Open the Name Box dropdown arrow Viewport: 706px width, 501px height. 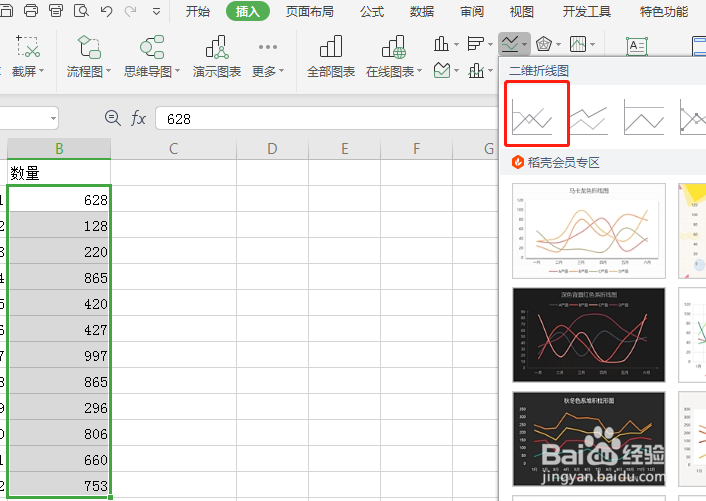pos(53,119)
